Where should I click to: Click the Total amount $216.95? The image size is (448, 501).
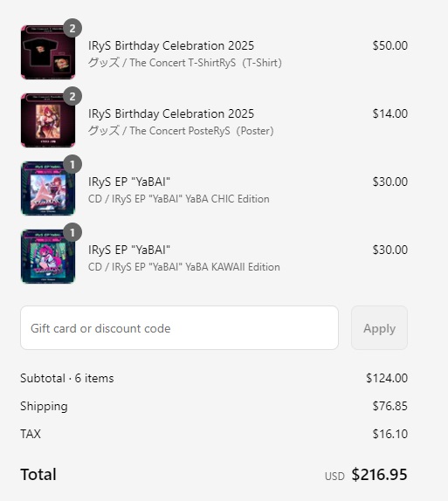(x=379, y=475)
